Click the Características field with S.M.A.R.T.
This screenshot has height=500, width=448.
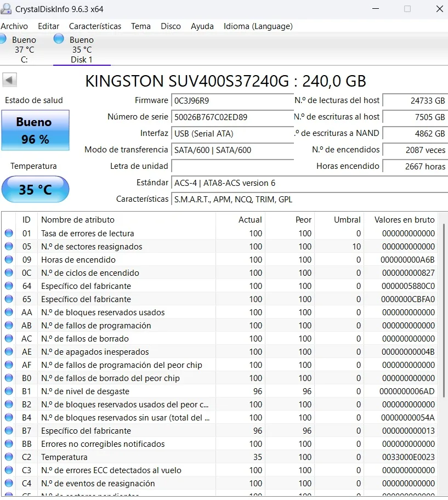309,200
